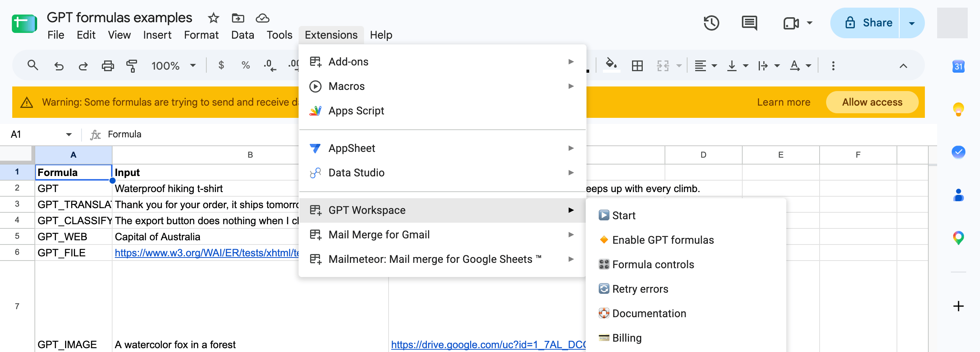The height and width of the screenshot is (352, 980).
Task: Move document to a folder
Action: [238, 18]
